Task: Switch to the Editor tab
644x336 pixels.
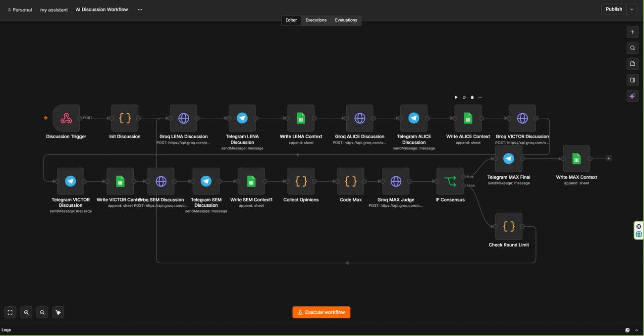Action: click(x=291, y=20)
